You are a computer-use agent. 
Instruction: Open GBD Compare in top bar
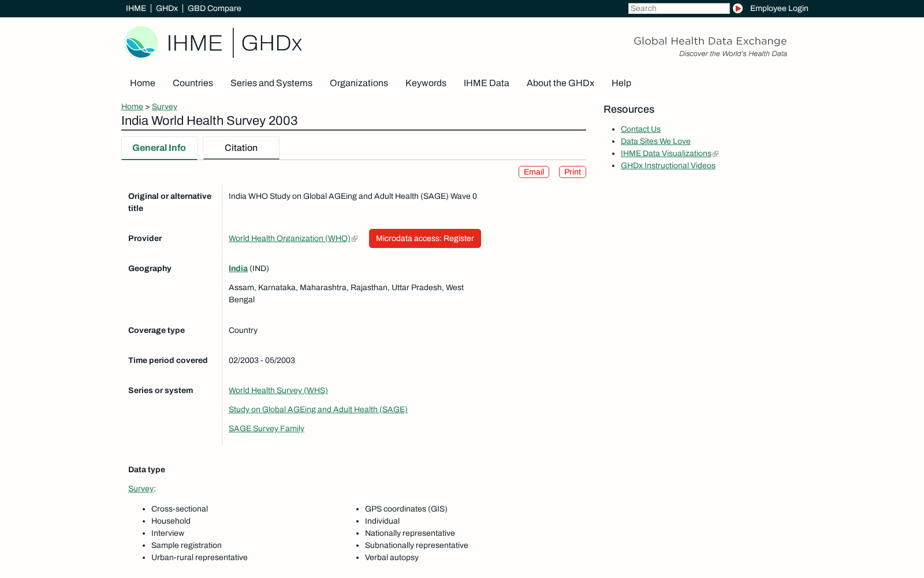click(x=214, y=8)
